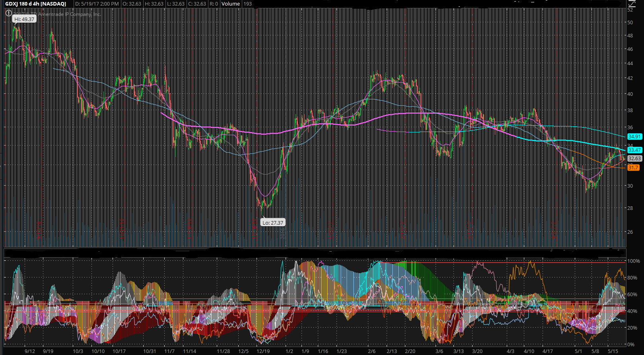Click the C: 32.63 close value
This screenshot has width=644, height=355.
tap(197, 4)
